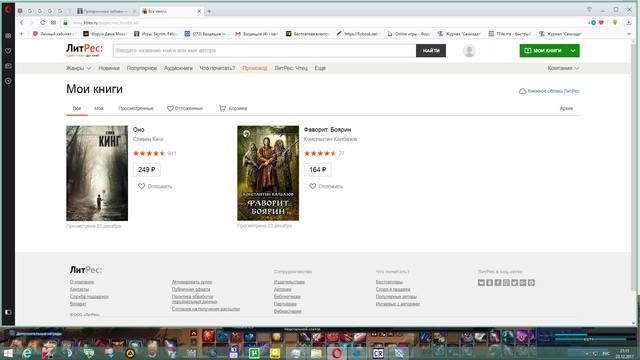640x360 pixels.
Task: Open the user profile avatar
Action: click(469, 51)
